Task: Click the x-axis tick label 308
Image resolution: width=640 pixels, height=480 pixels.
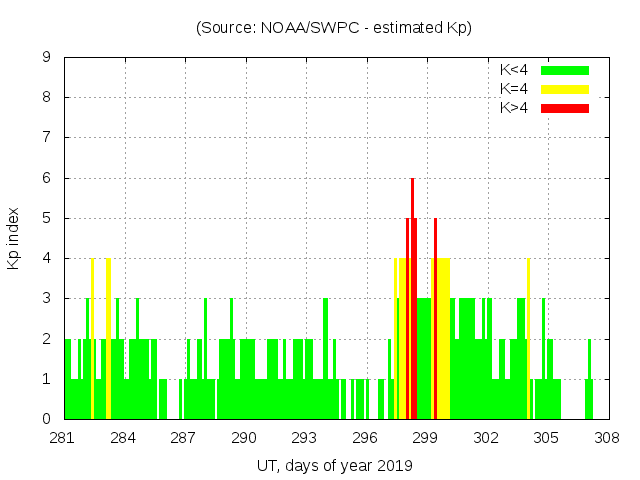Action: 607,438
